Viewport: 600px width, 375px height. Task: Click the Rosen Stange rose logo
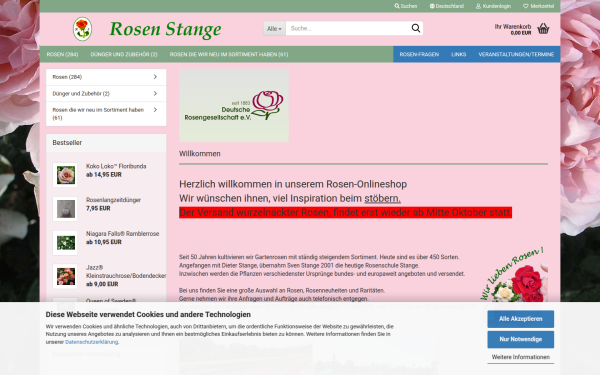[x=82, y=29]
